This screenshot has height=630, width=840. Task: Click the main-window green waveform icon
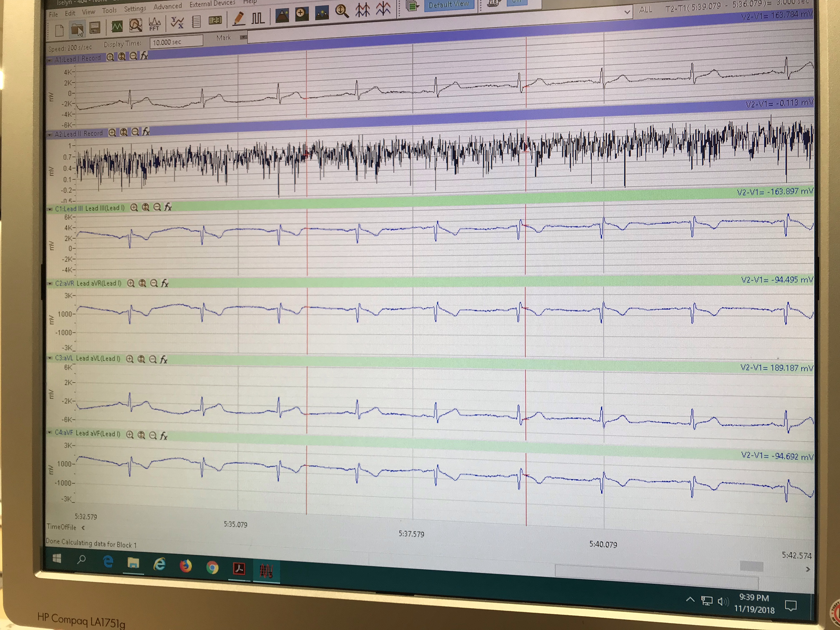pos(117,26)
